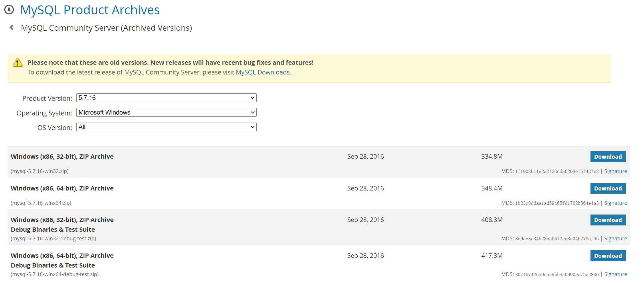Click the MD5 hash starting with 80746742
644x283 pixels.
pyautogui.click(x=557, y=274)
